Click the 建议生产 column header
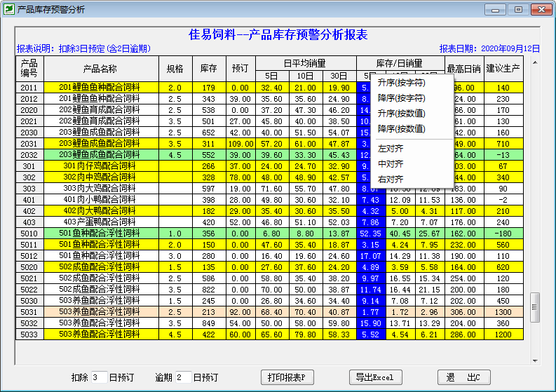The width and height of the screenshot is (556, 392). click(x=503, y=69)
